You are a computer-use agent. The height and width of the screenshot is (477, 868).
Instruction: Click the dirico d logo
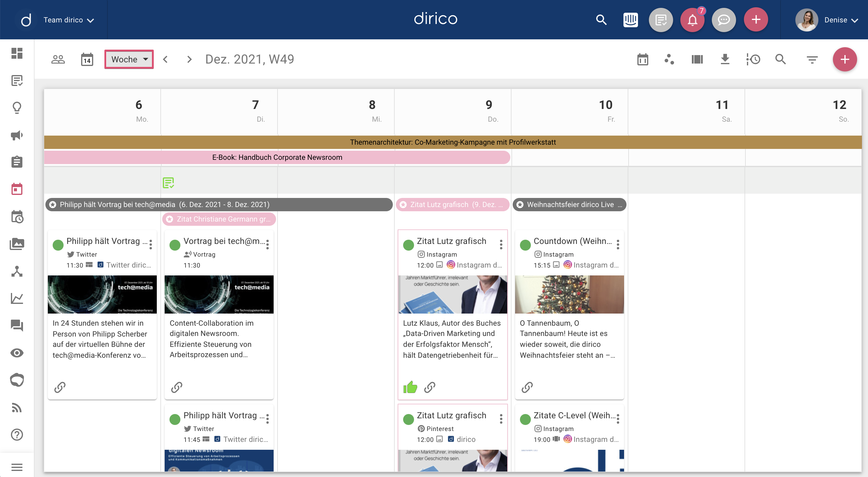[26, 20]
